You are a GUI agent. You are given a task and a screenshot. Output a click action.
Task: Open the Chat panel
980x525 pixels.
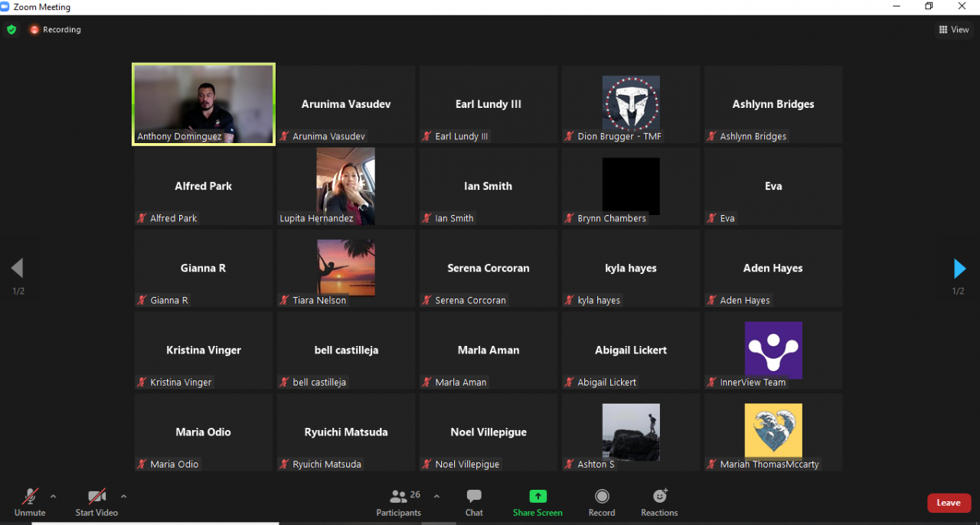click(474, 502)
